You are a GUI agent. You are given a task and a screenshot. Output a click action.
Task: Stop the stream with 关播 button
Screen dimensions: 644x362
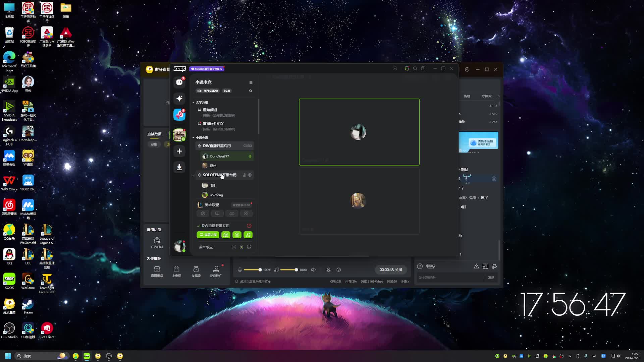(391, 270)
